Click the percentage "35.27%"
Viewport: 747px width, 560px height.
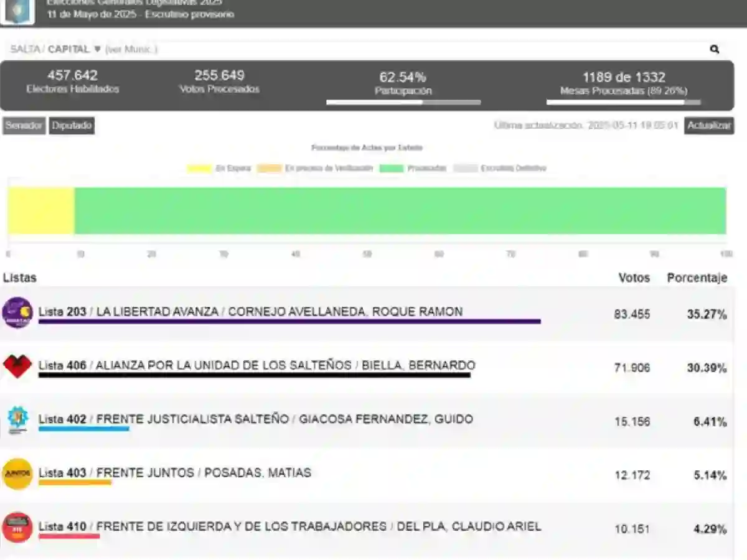point(707,315)
